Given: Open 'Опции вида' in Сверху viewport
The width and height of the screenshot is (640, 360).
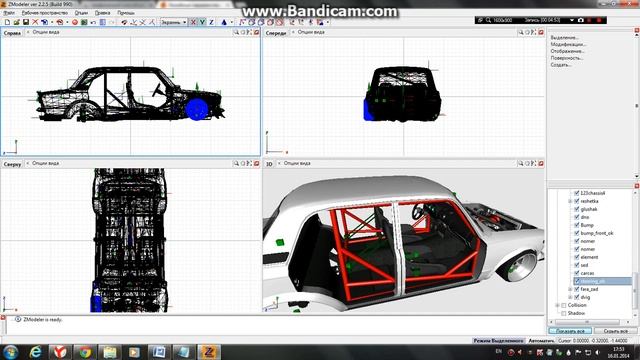Looking at the screenshot, I should 46,163.
